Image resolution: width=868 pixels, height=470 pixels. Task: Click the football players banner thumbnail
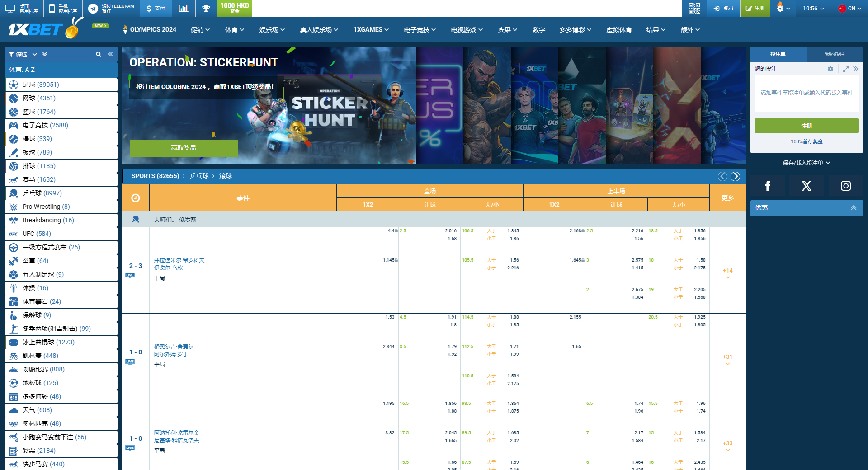click(x=582, y=105)
